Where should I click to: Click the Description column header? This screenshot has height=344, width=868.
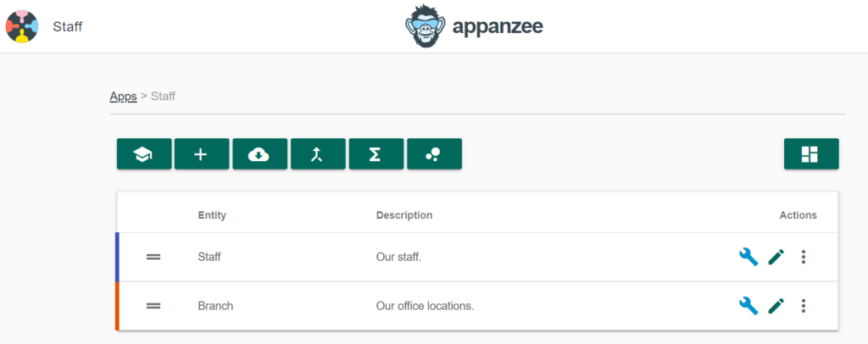coord(404,215)
